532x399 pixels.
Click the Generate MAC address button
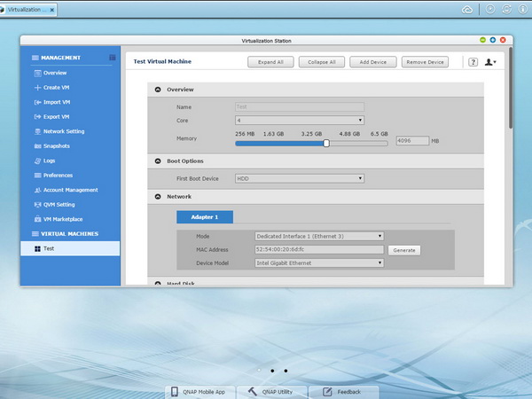pos(403,250)
